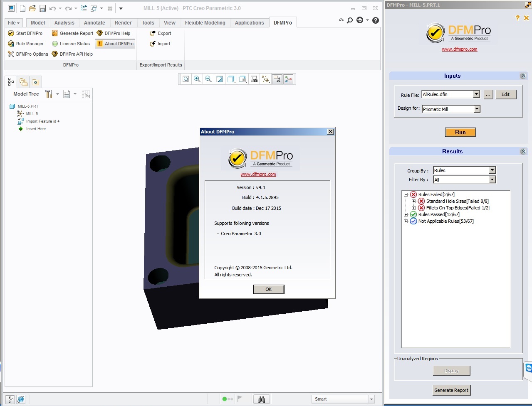Click the Edit rule file button
This screenshot has width=532, height=406.
(505, 94)
